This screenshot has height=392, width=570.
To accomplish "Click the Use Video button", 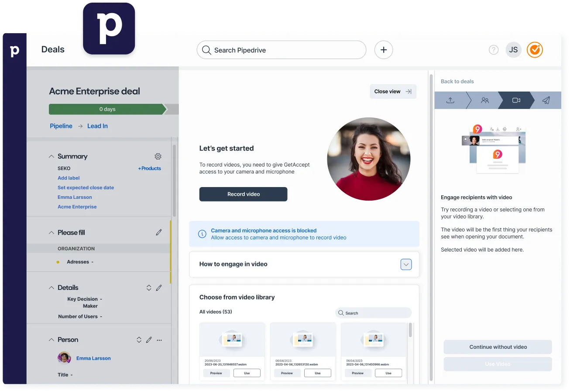I will [498, 364].
